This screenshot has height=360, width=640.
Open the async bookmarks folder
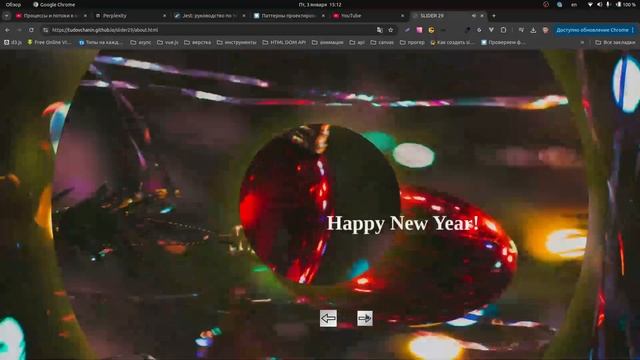pos(141,42)
